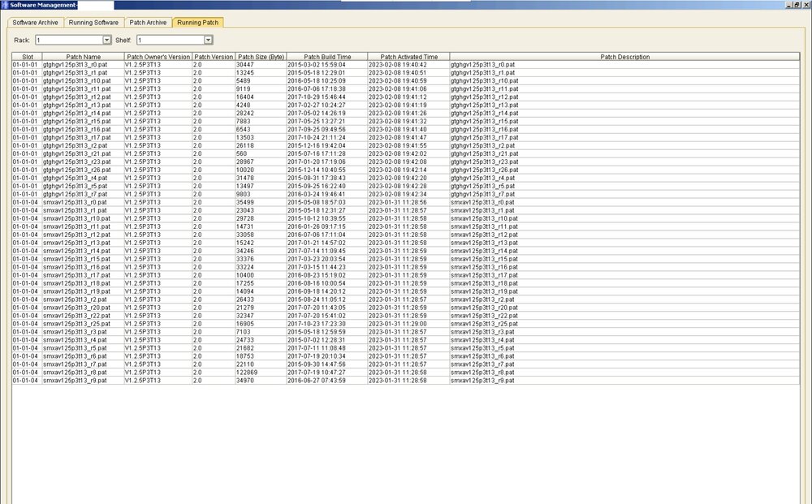812x504 pixels.
Task: Expand the Rack dropdown list
Action: pos(106,40)
